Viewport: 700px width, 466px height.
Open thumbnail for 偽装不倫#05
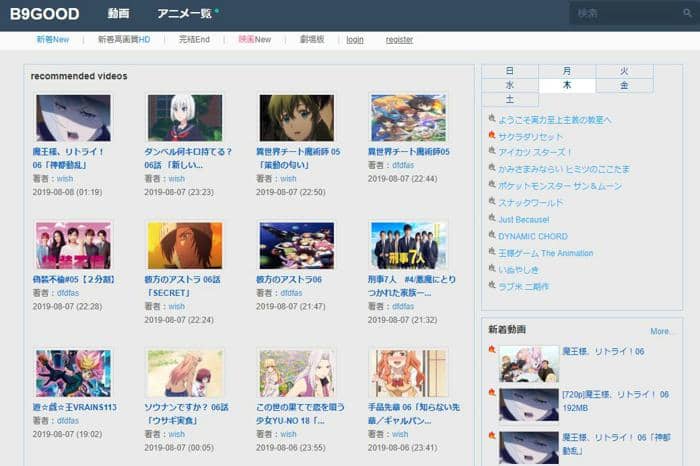73,245
